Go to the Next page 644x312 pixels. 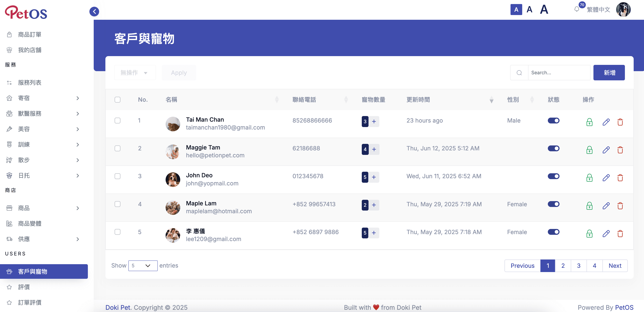tap(615, 266)
